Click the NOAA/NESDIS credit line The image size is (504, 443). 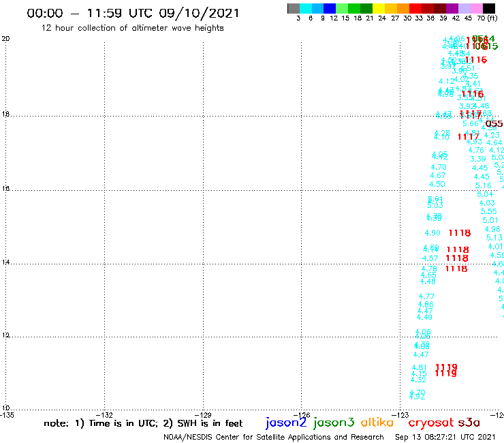click(274, 437)
